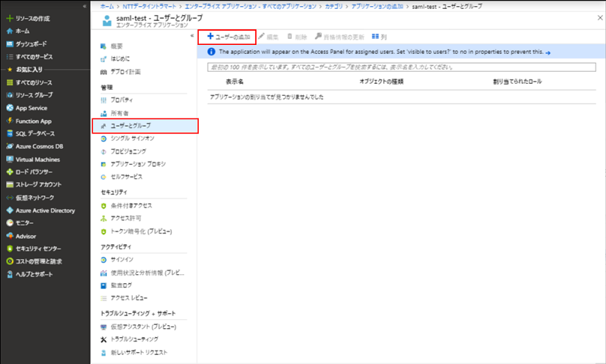Click the 編集 toolbar button
This screenshot has height=364, width=606.
coord(268,37)
